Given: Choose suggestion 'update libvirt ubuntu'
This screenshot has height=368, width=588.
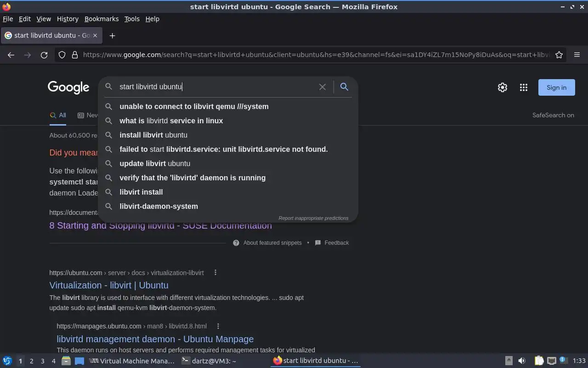Looking at the screenshot, I should coord(228,163).
